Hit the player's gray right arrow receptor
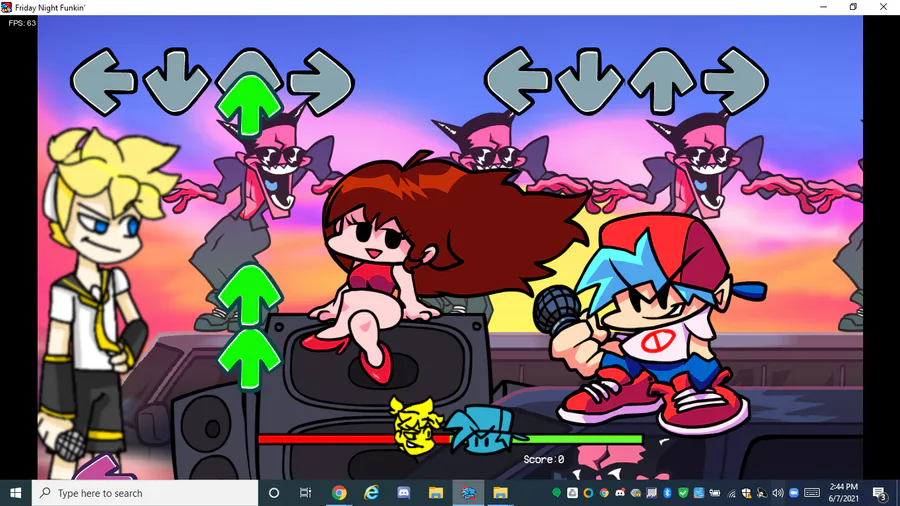900x506 pixels. click(x=735, y=81)
